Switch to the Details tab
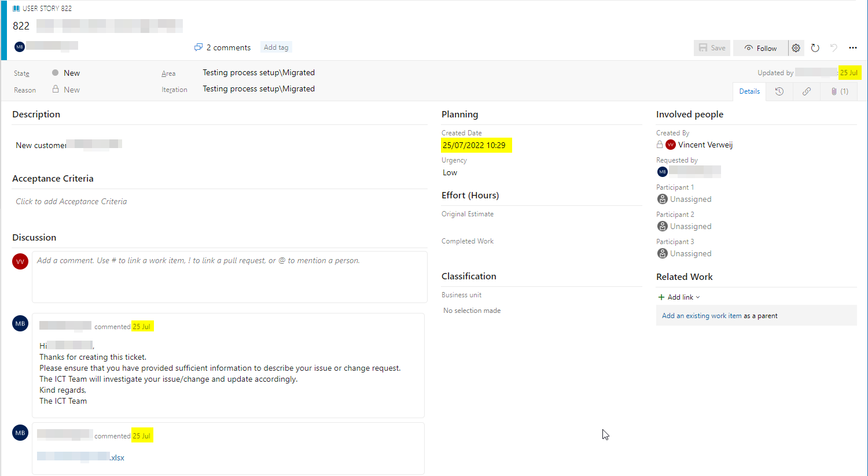This screenshot has width=868, height=476. coord(749,91)
